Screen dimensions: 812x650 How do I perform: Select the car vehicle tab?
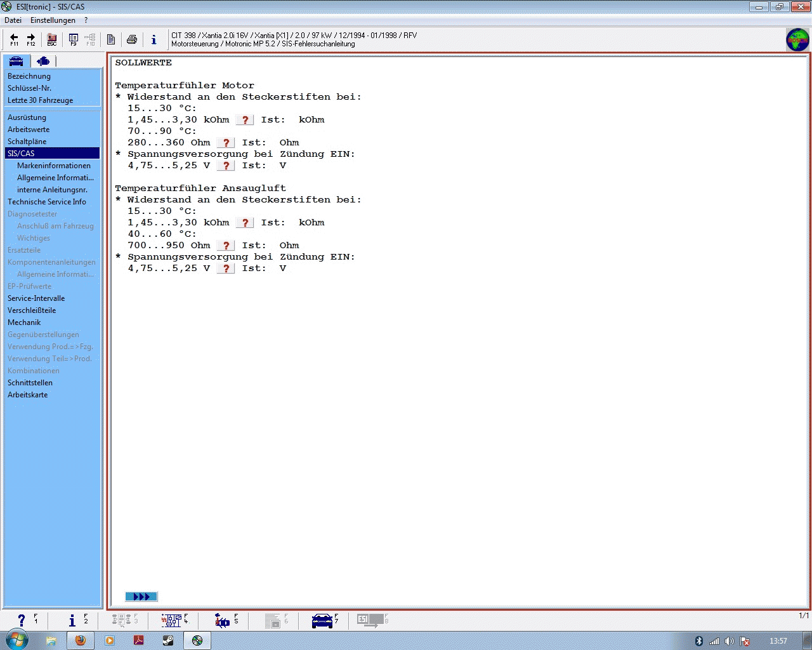[x=16, y=61]
